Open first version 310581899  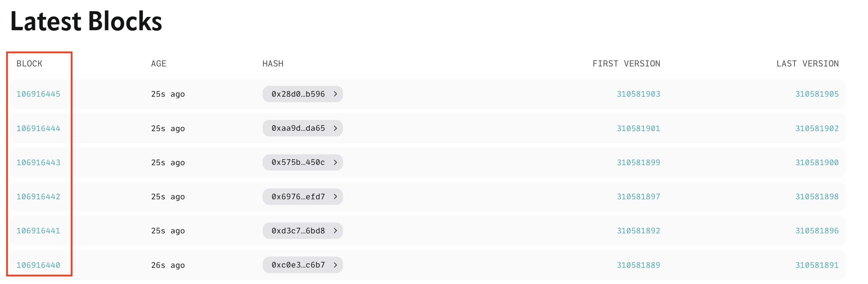pyautogui.click(x=638, y=162)
